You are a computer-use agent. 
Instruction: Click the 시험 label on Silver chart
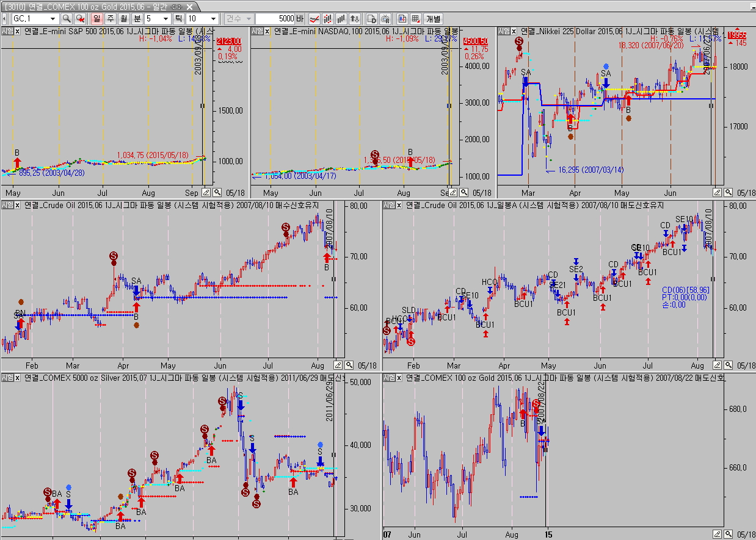click(x=7, y=378)
